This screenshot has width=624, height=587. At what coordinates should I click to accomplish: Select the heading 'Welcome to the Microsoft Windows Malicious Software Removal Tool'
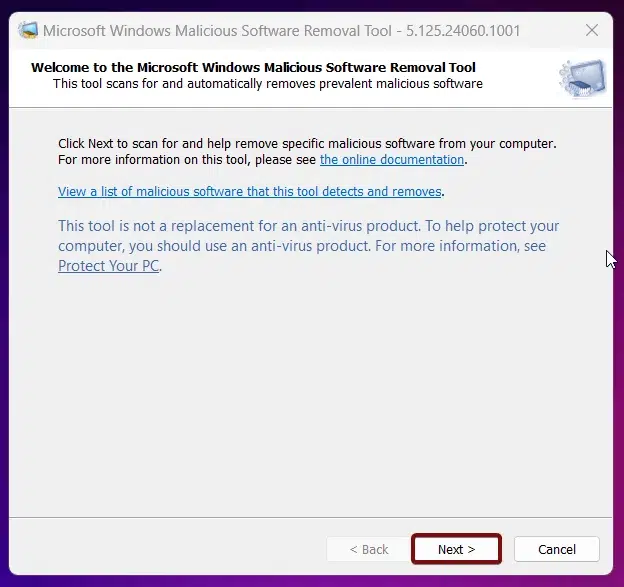[x=253, y=67]
